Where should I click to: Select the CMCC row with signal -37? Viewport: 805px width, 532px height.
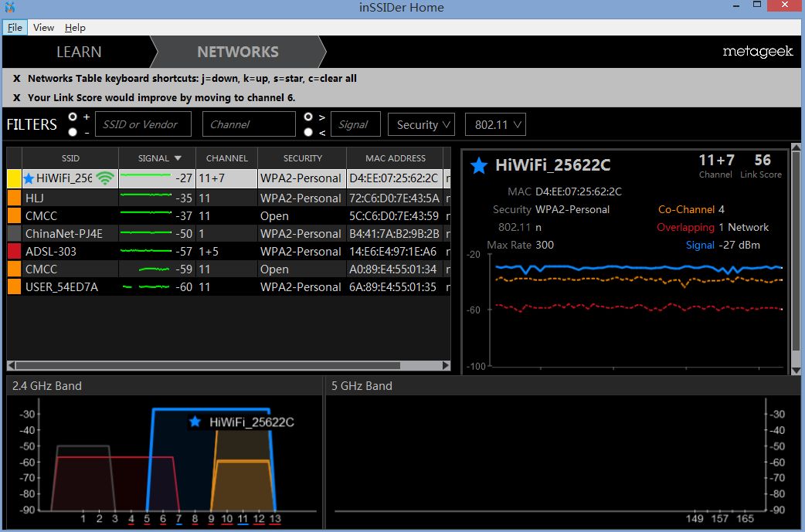[x=229, y=216]
